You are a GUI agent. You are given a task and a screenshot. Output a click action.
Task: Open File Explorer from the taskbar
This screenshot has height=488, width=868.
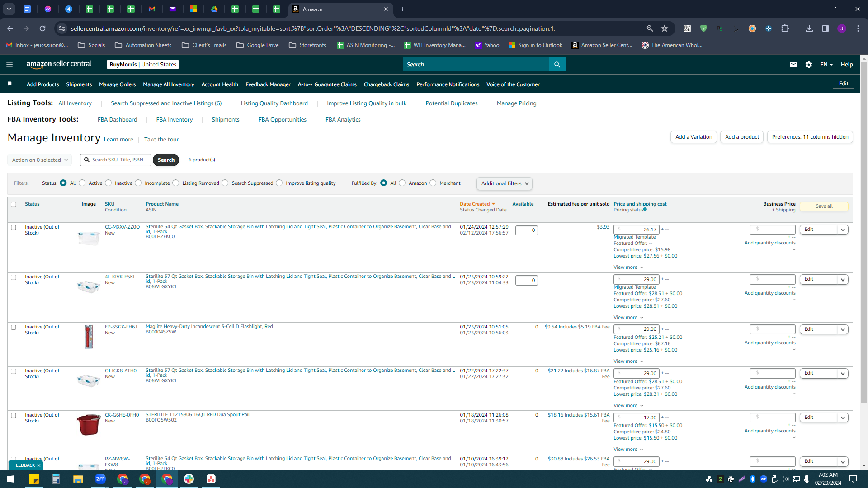[78, 479]
